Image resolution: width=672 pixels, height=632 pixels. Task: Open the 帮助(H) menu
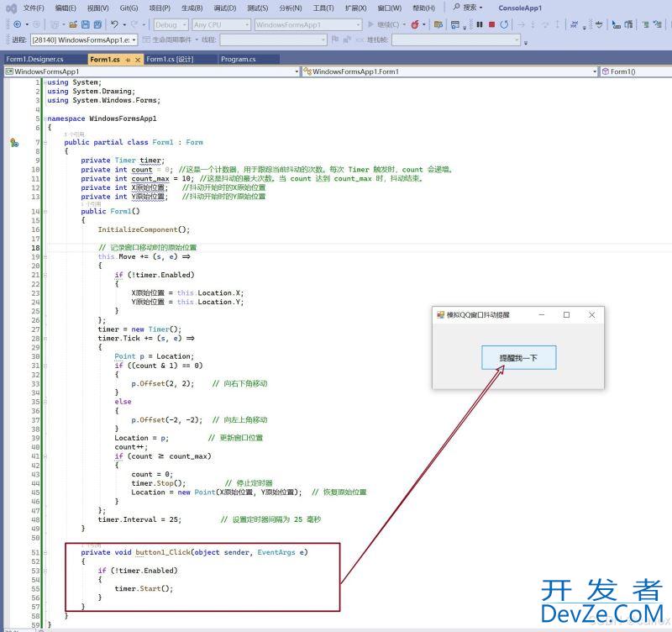[423, 8]
